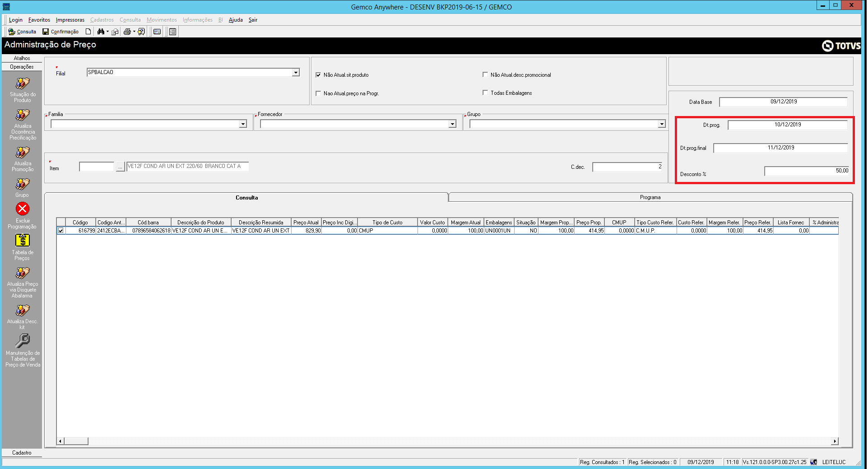Uncheck the row 616799 selection checkbox
This screenshot has width=868, height=469.
pos(60,231)
